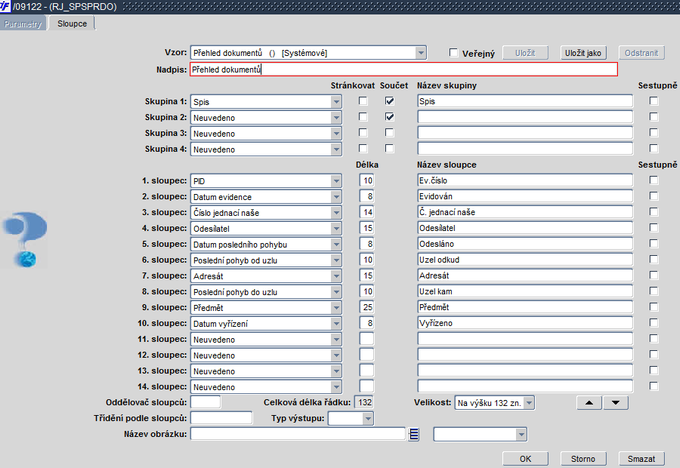Expand the Velikost dropdown

click(x=529, y=402)
